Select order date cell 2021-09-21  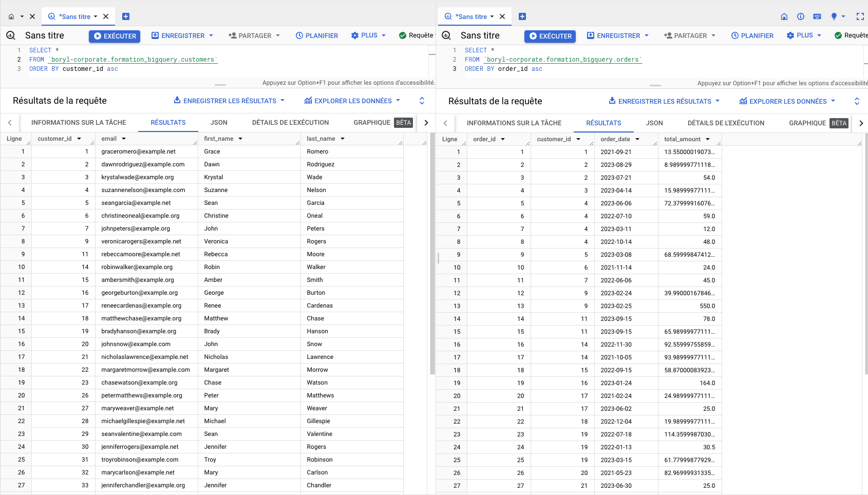pos(626,152)
